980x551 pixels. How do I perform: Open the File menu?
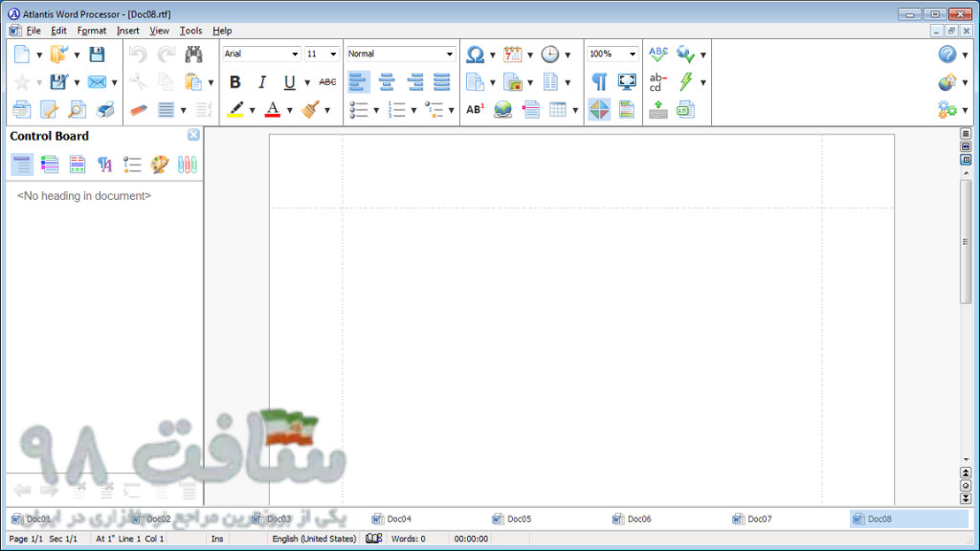33,31
